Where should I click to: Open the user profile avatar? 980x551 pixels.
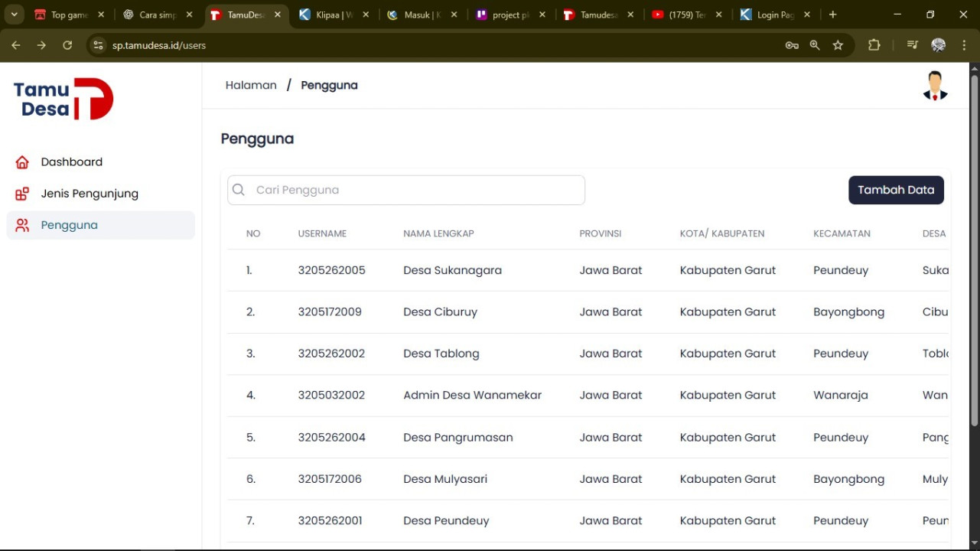click(935, 86)
